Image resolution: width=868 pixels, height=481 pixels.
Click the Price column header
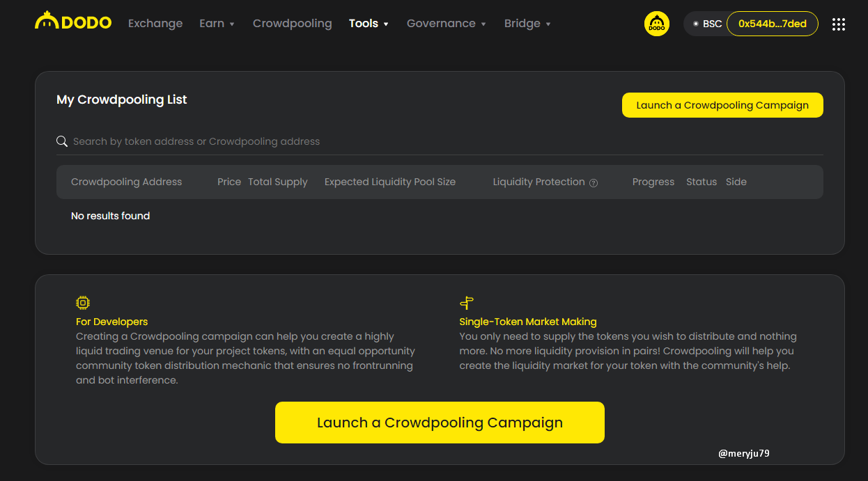click(229, 182)
